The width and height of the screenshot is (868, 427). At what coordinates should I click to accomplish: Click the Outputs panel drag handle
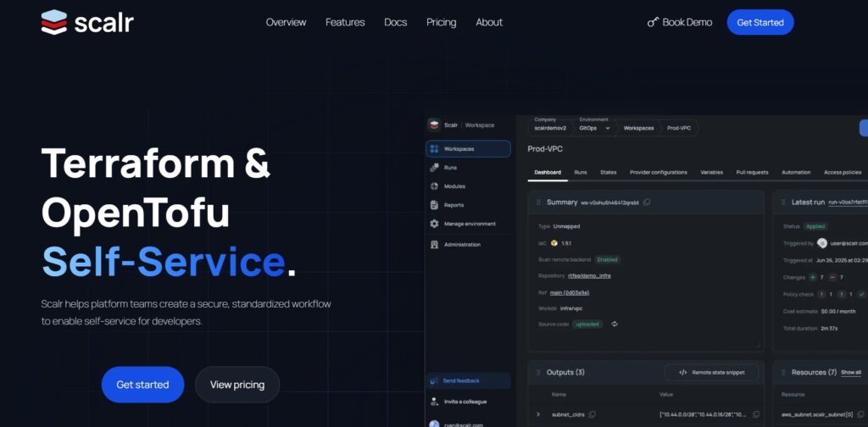coord(538,372)
